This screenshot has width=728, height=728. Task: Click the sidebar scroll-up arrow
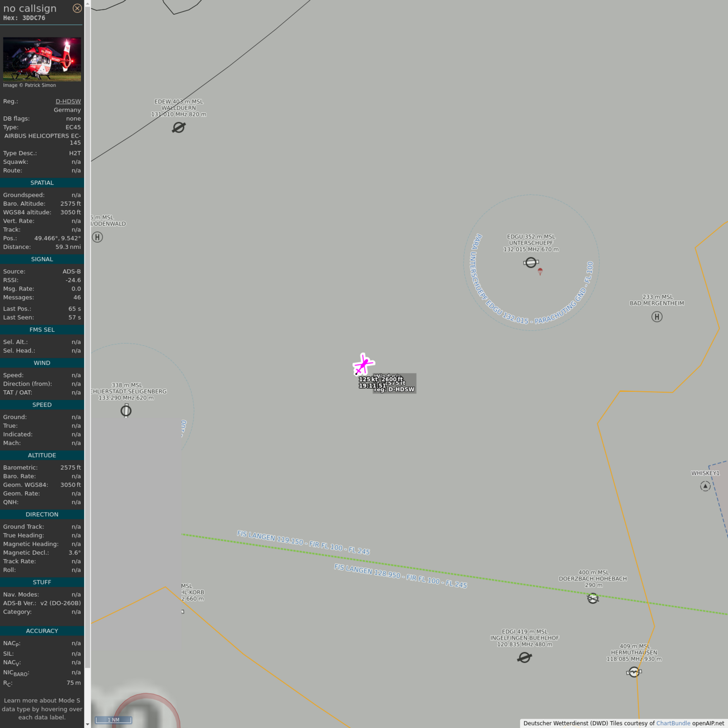tap(87, 3)
